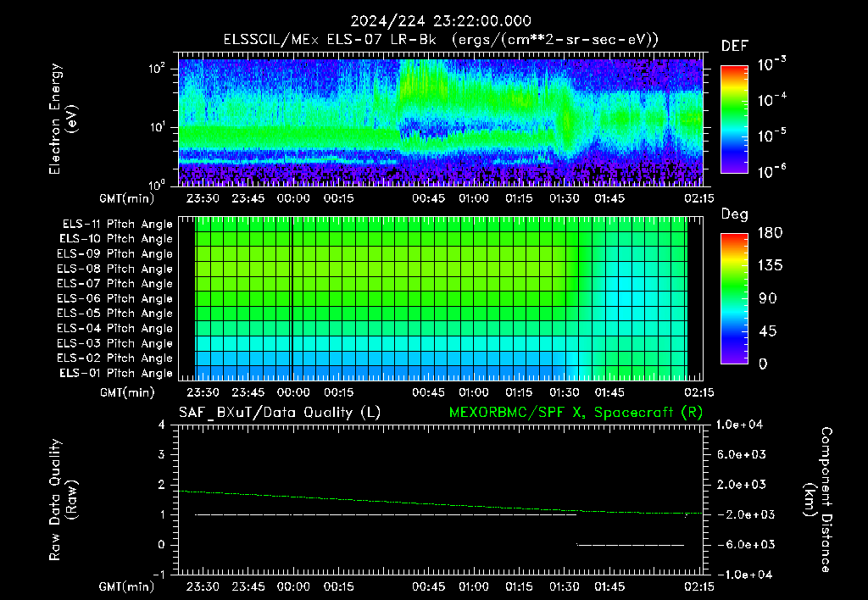Select the SAF_BXuT/Data Quality (L) title
The height and width of the screenshot is (600, 868).
[x=280, y=413]
